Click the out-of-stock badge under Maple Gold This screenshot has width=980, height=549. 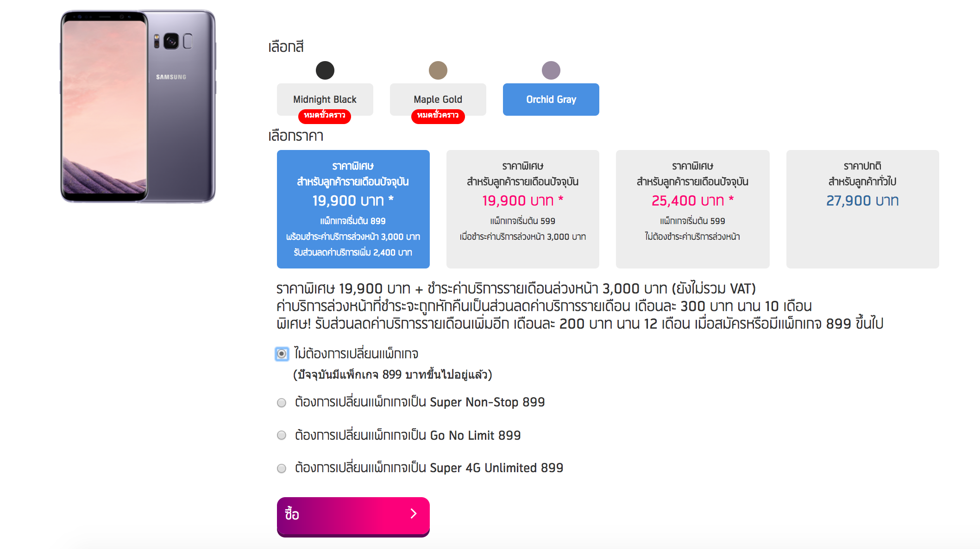tap(438, 116)
